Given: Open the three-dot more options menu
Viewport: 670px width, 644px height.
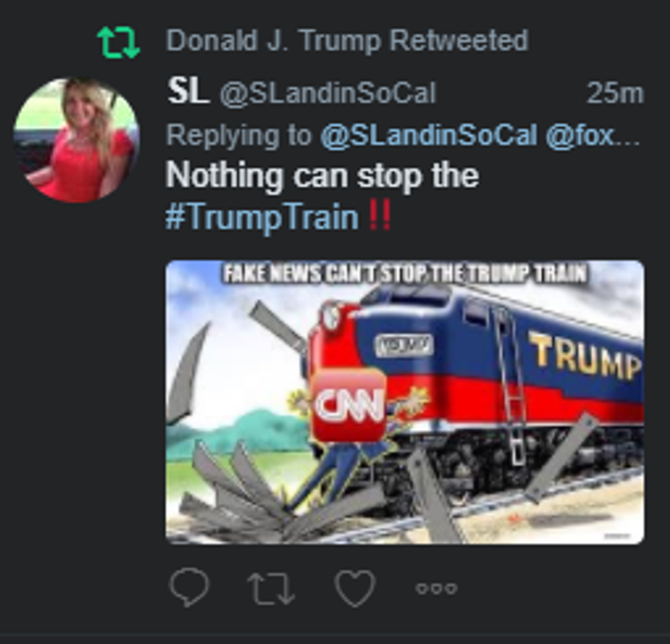Looking at the screenshot, I should 438,588.
